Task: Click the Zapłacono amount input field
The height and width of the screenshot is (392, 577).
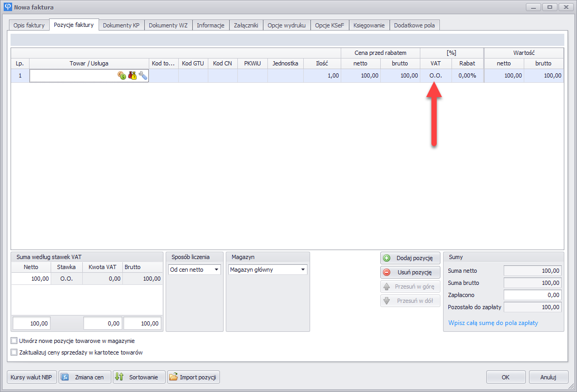Action: pos(532,295)
